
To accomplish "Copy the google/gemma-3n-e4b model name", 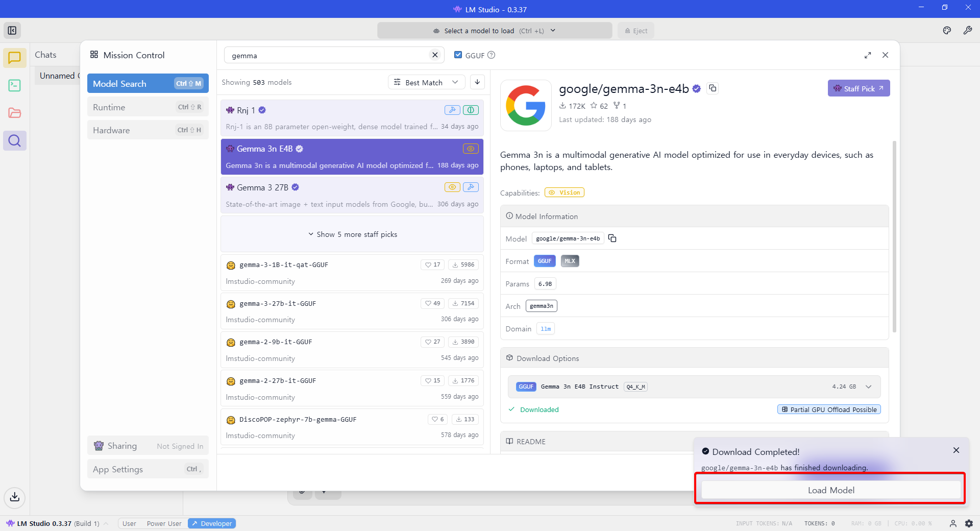I will click(713, 88).
